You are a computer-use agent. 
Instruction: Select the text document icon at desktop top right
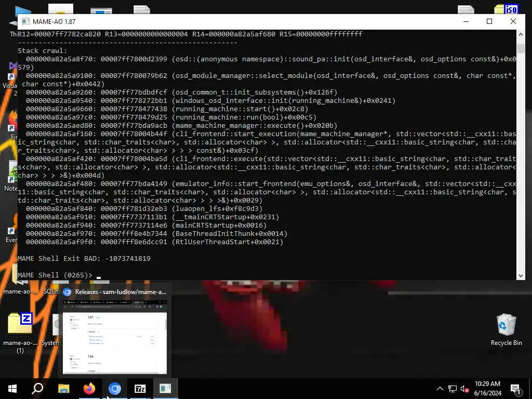point(466,9)
